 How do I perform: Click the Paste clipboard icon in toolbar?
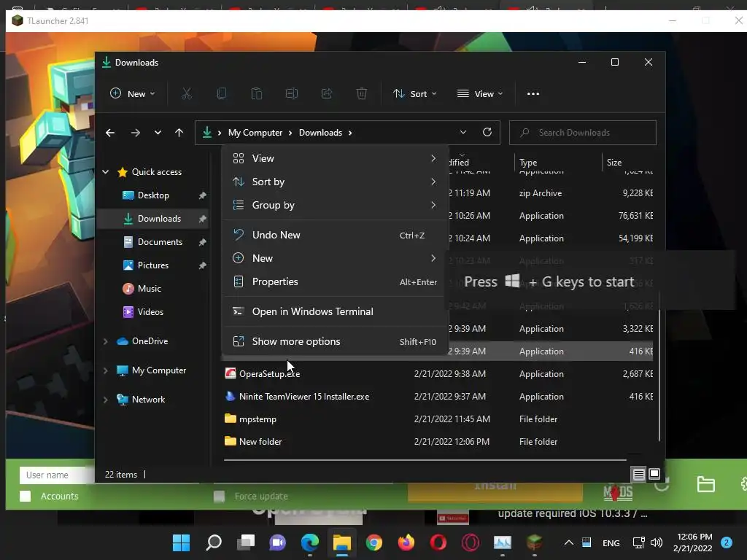(x=256, y=94)
